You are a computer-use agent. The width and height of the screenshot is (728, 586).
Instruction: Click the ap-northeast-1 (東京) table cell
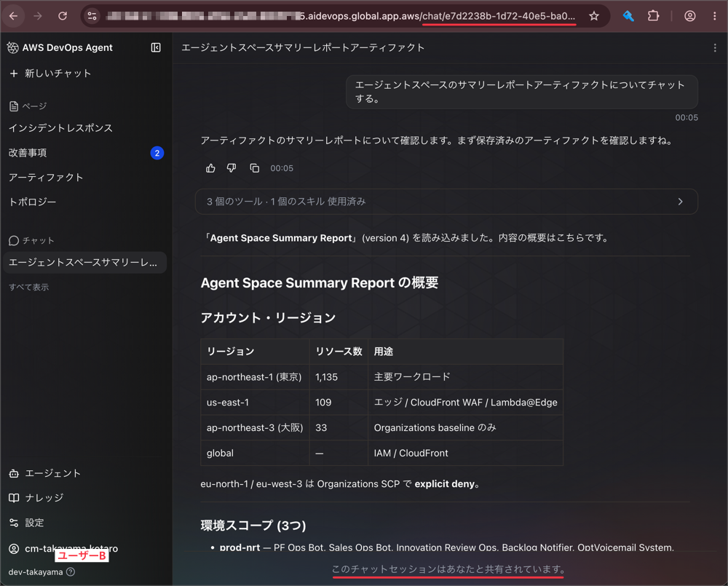tap(254, 377)
